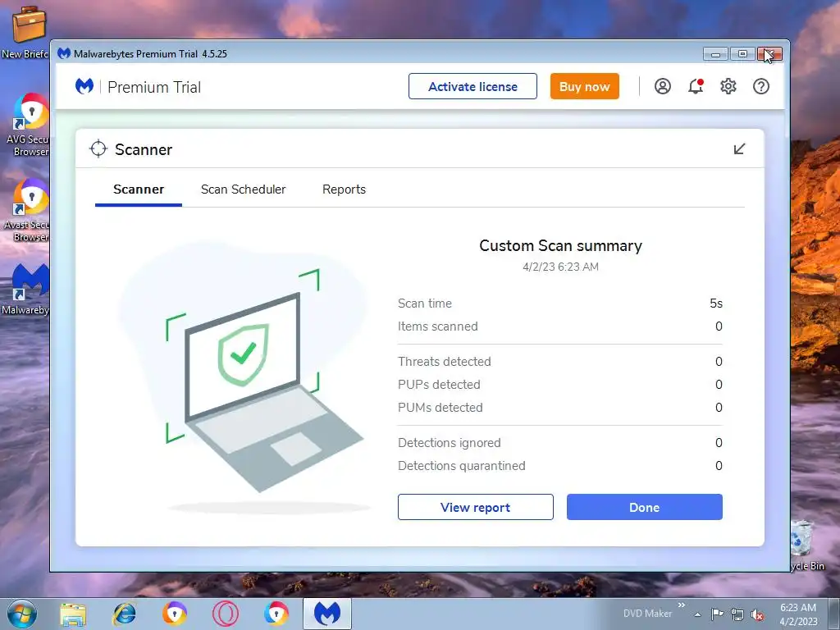Click the Scanner crosshair icon

98,149
